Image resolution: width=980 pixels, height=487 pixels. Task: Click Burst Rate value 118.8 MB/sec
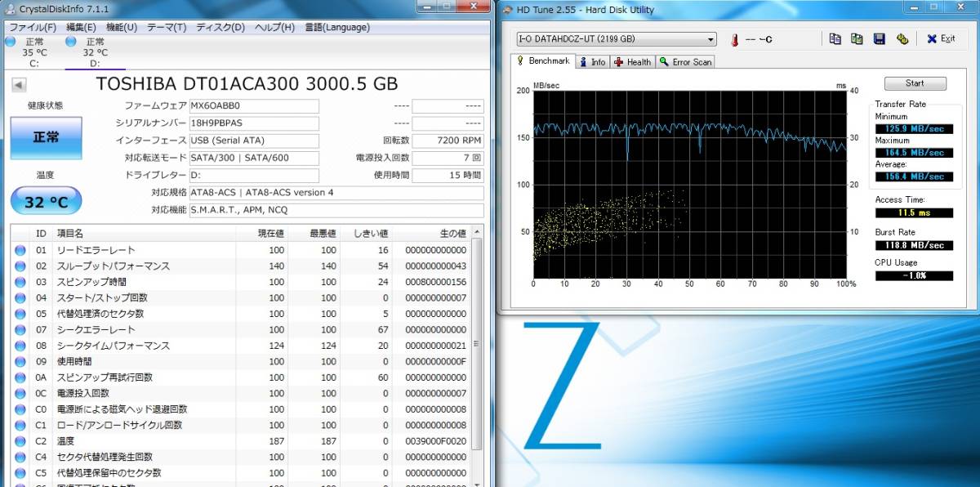[914, 245]
